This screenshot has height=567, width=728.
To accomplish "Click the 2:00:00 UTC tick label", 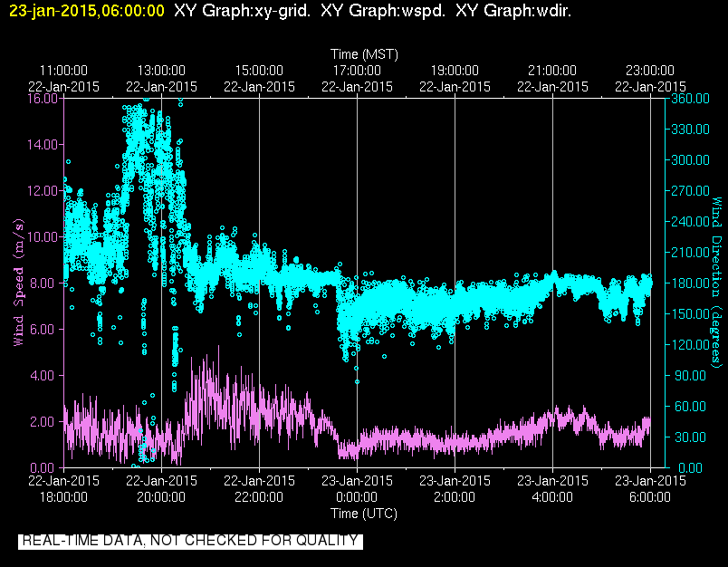I will point(455,497).
